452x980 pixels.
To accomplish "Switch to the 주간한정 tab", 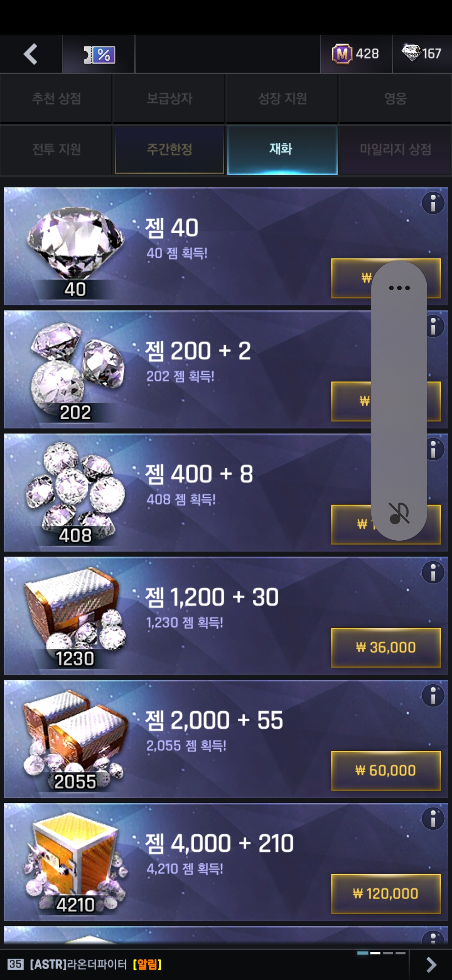I will coord(169,149).
